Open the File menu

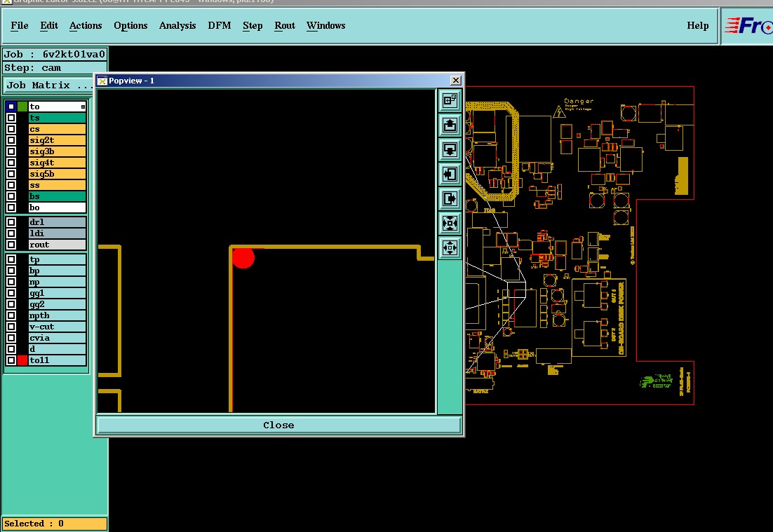(20, 26)
